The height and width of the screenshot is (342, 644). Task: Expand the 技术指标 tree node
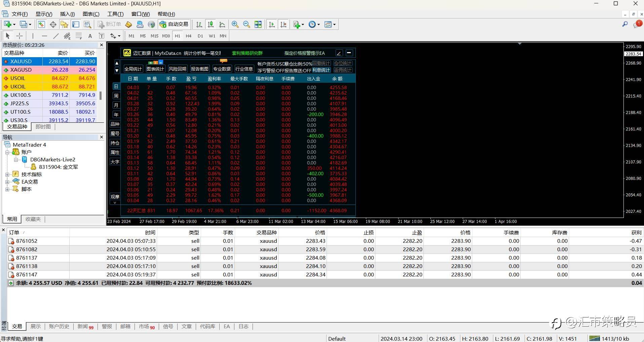(7, 174)
